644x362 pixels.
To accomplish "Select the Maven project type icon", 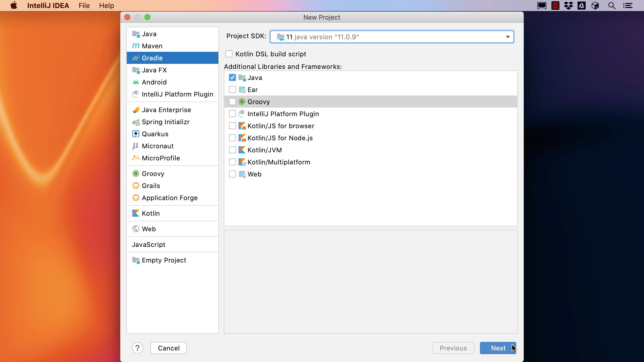I will 136,46.
